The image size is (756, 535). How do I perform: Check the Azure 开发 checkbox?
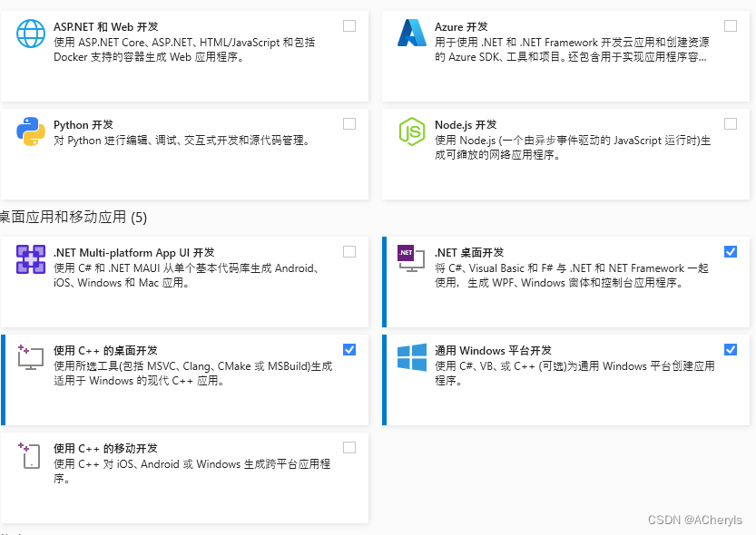(730, 25)
